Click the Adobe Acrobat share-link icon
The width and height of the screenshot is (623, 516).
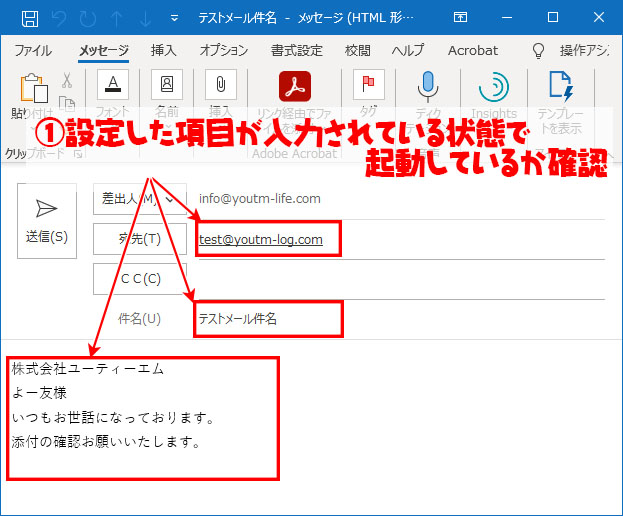[x=295, y=87]
